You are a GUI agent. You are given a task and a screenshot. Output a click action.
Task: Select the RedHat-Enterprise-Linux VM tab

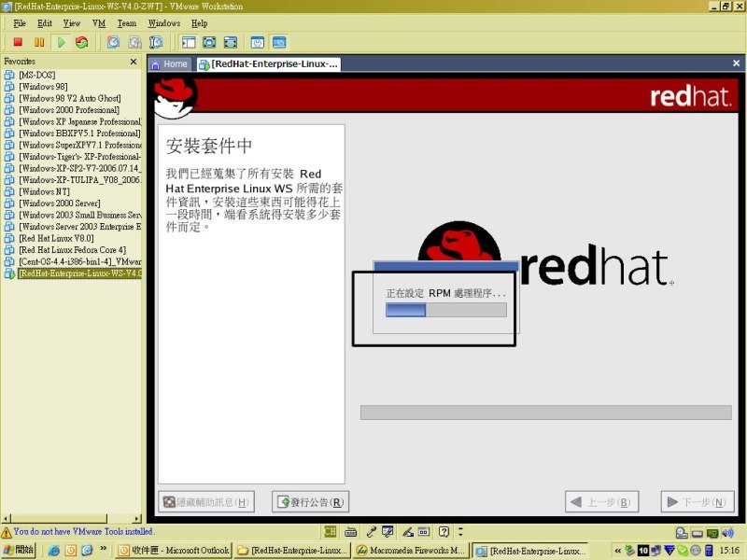269,63
